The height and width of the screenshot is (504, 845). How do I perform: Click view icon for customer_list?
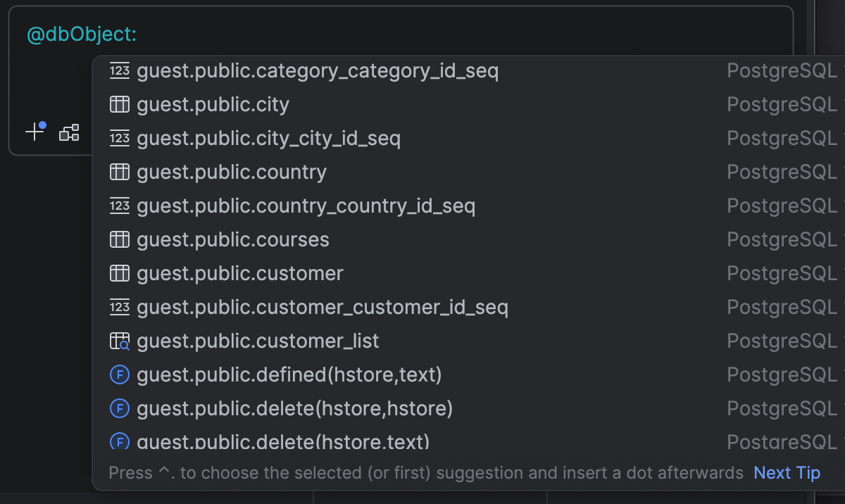point(120,341)
